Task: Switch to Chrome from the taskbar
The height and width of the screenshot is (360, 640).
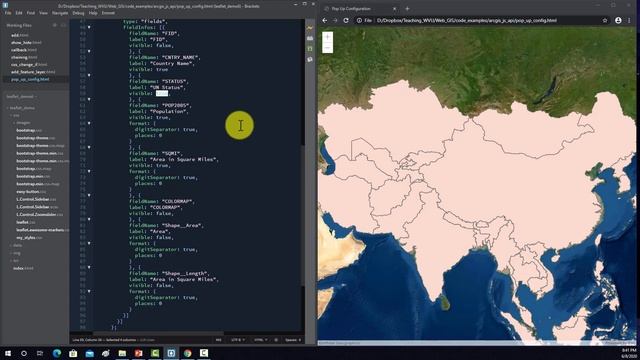Action: (x=187, y=353)
